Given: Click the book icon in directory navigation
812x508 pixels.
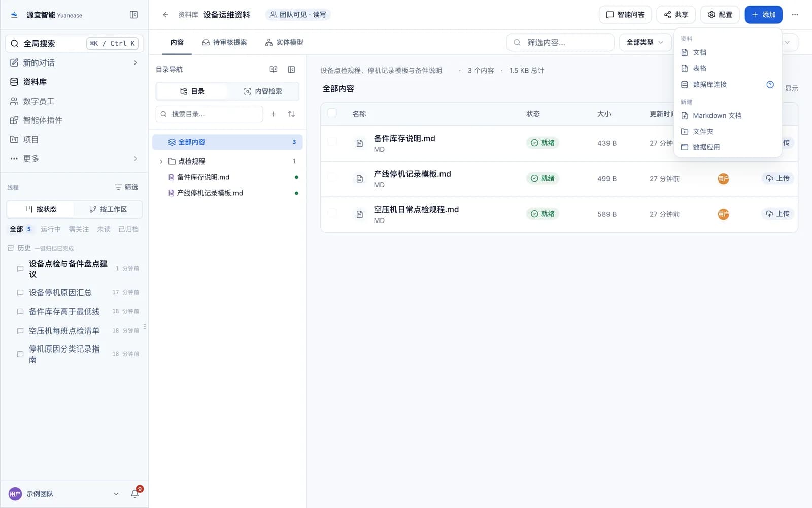Looking at the screenshot, I should click(x=274, y=69).
